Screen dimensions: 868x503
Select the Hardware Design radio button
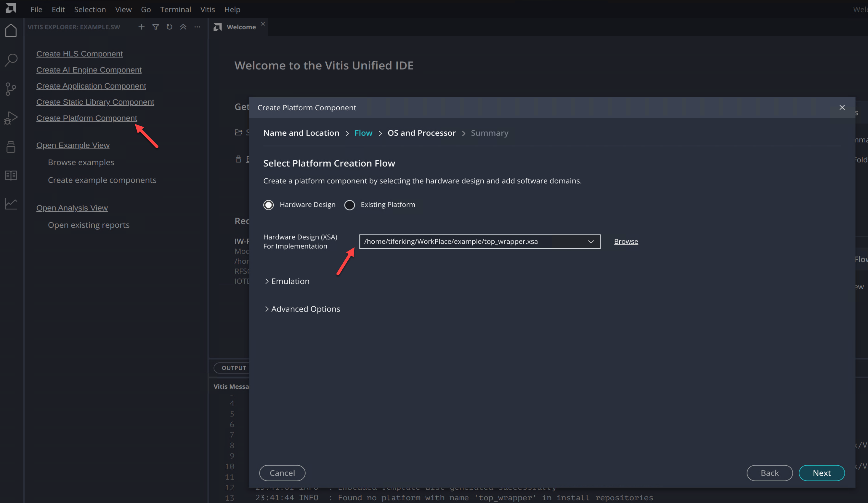click(268, 205)
